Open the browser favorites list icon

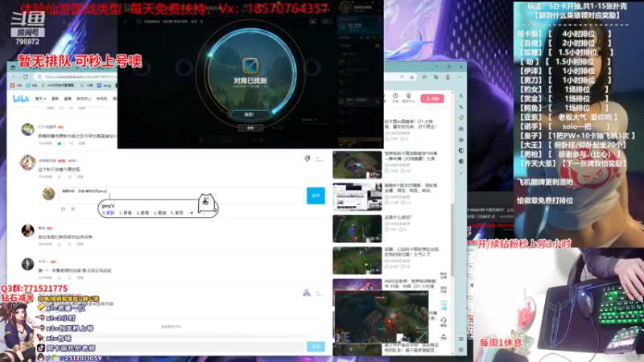(x=424, y=76)
